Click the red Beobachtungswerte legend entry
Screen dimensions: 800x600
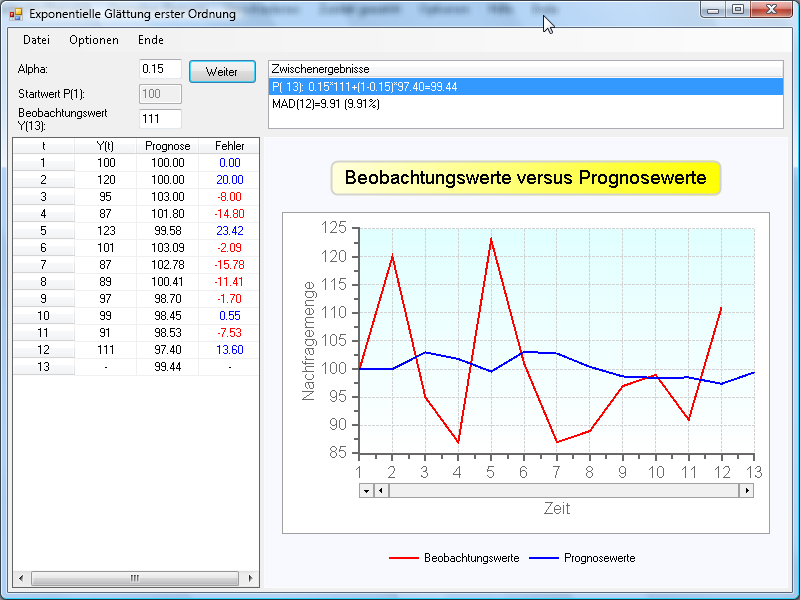click(x=454, y=558)
